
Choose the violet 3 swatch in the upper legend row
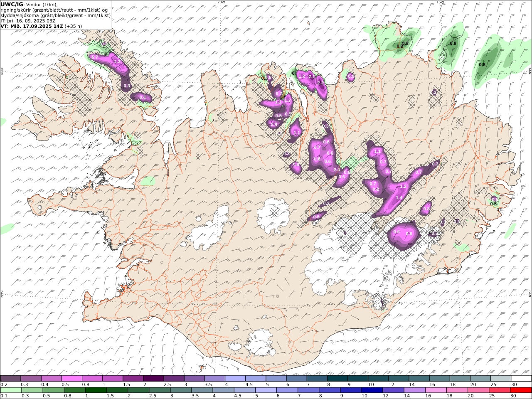point(195,378)
